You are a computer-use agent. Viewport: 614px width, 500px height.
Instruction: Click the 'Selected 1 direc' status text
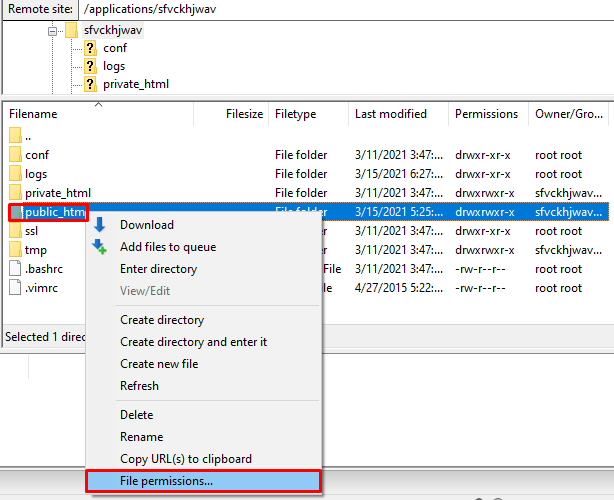click(45, 337)
